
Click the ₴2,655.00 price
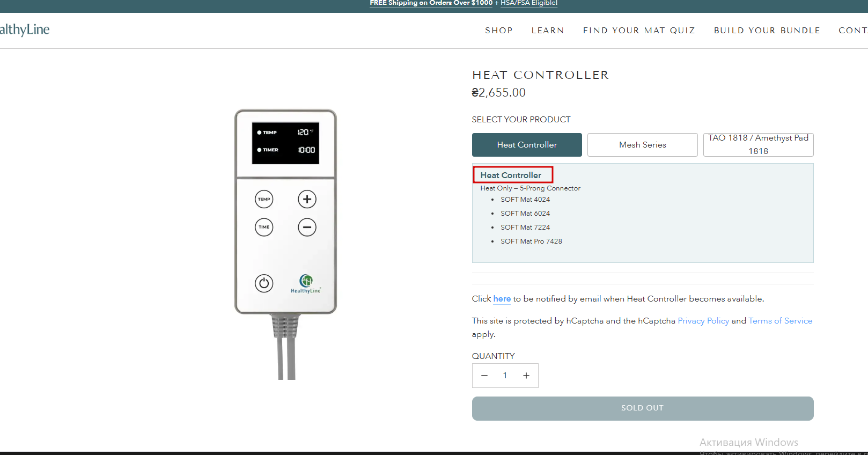point(498,93)
